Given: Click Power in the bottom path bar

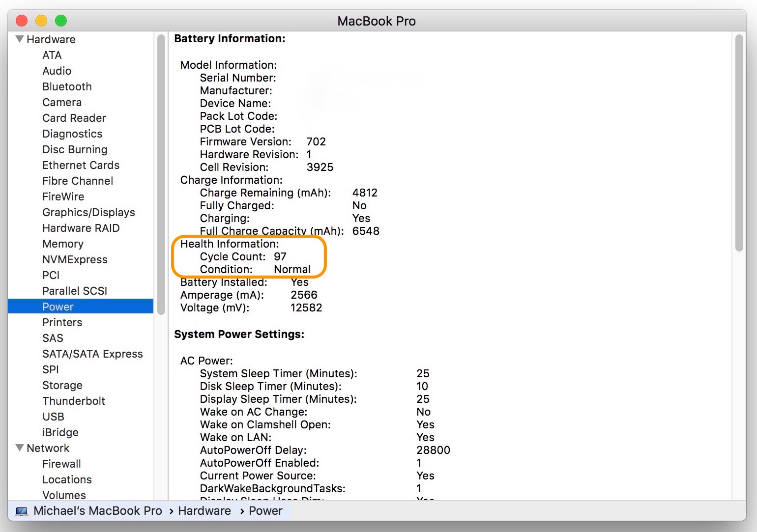Looking at the screenshot, I should (265, 511).
